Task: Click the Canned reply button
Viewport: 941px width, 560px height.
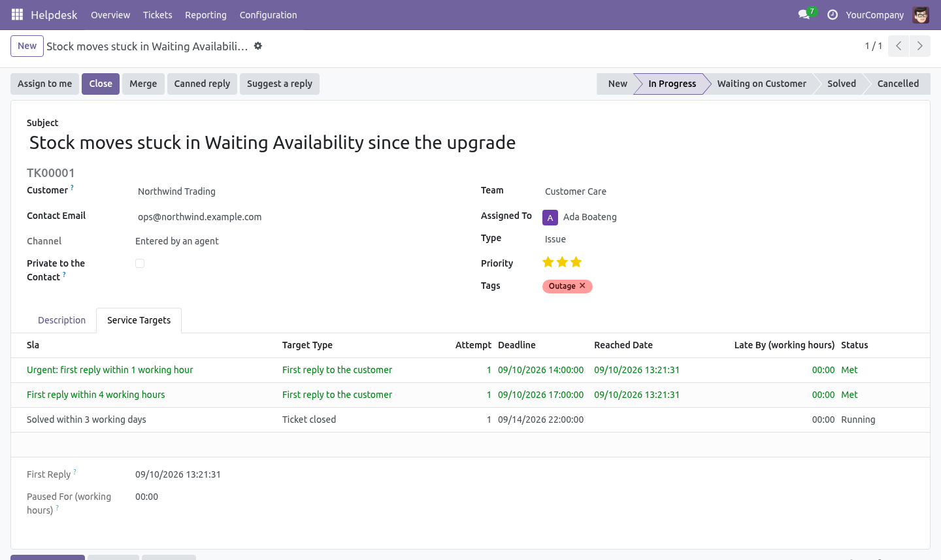Action: pos(202,84)
